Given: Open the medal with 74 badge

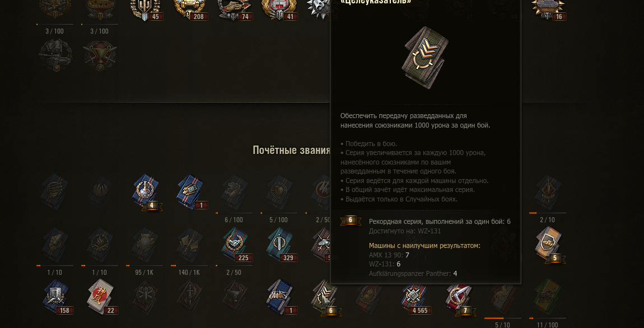Looking at the screenshot, I should pyautogui.click(x=235, y=9).
